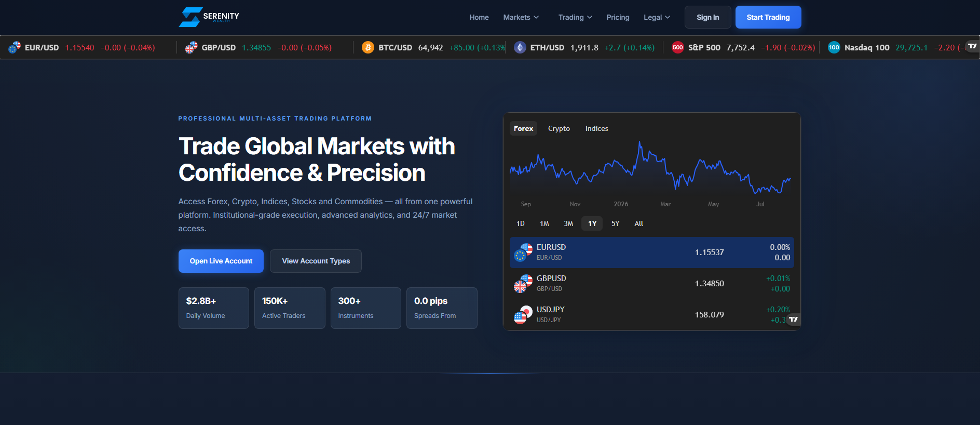Click the Serenity Wealth logo

point(209,17)
